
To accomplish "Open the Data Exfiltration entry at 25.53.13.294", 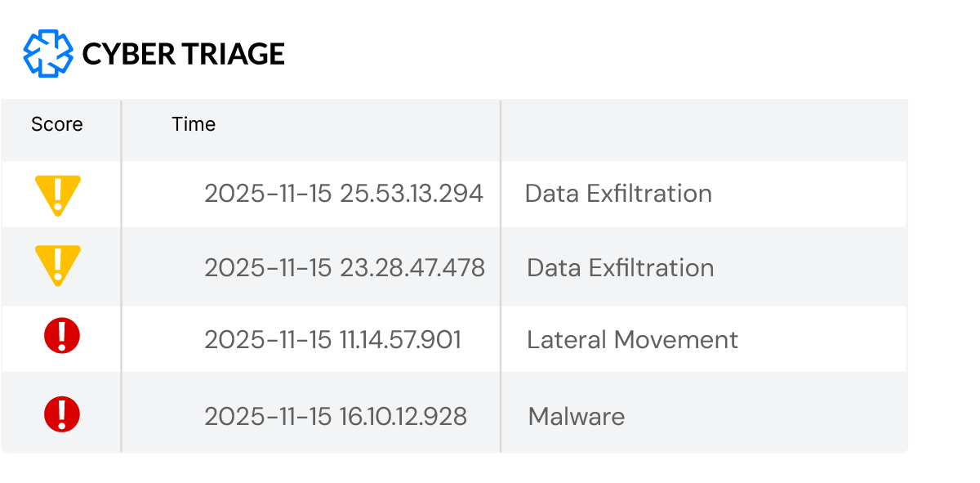I will point(618,194).
